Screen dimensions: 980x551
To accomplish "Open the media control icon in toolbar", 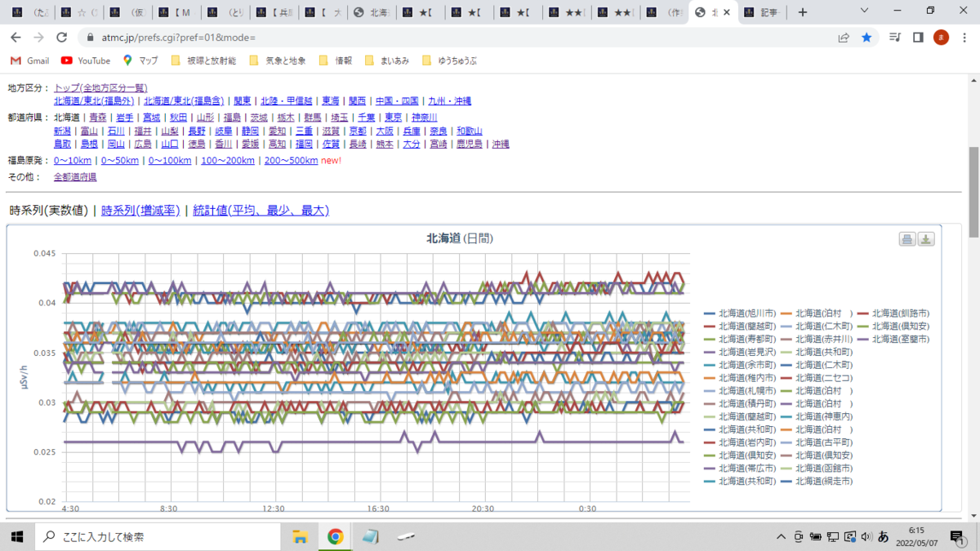I will pyautogui.click(x=895, y=38).
